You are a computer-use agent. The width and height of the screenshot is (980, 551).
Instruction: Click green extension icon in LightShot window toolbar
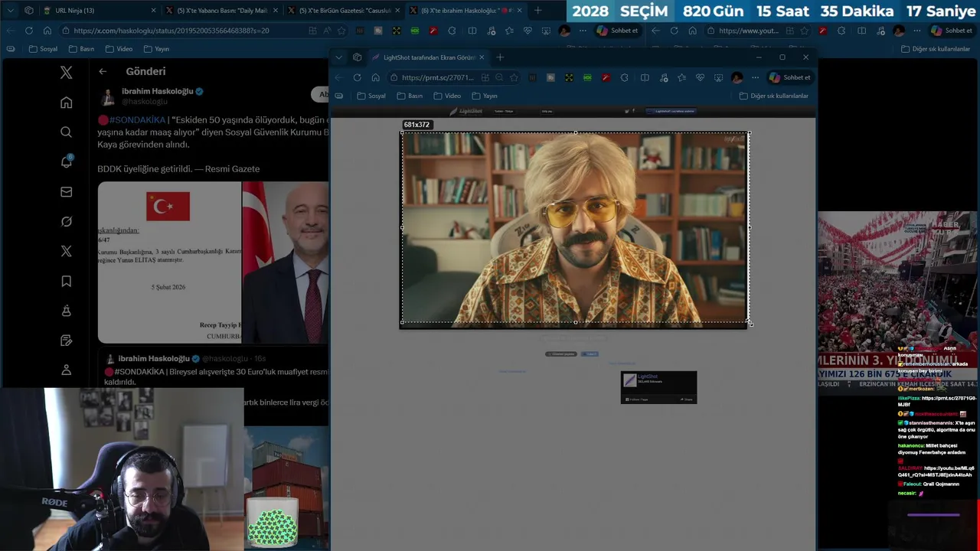[x=587, y=77]
